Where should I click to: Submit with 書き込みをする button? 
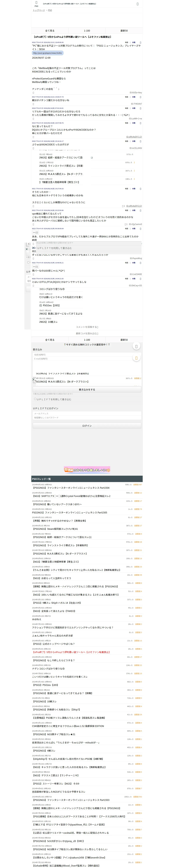(x=87, y=390)
